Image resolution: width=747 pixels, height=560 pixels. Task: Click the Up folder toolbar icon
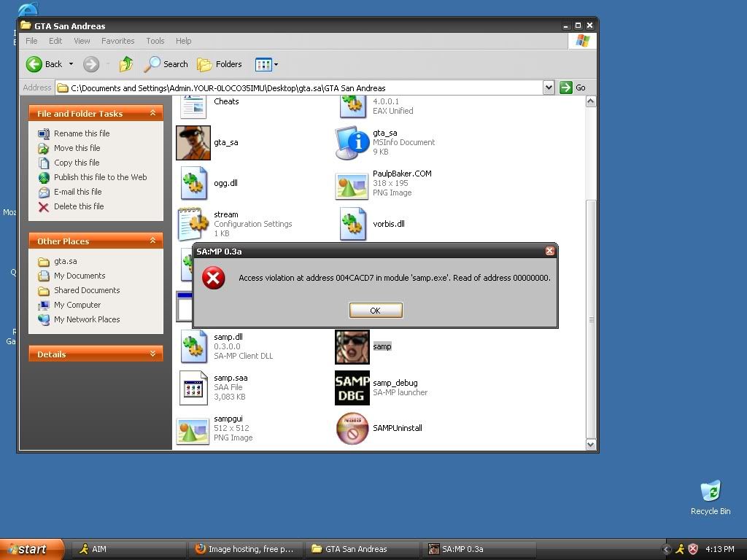[126, 64]
